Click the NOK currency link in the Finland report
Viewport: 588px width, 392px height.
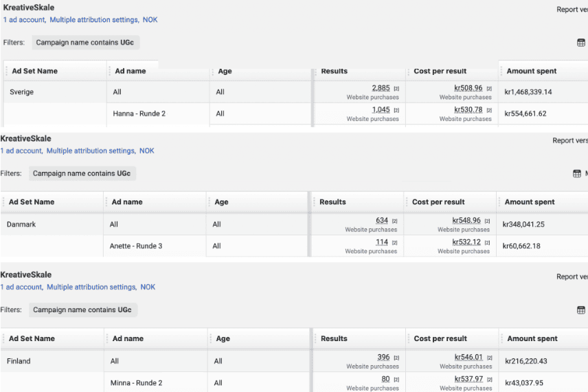tap(148, 287)
